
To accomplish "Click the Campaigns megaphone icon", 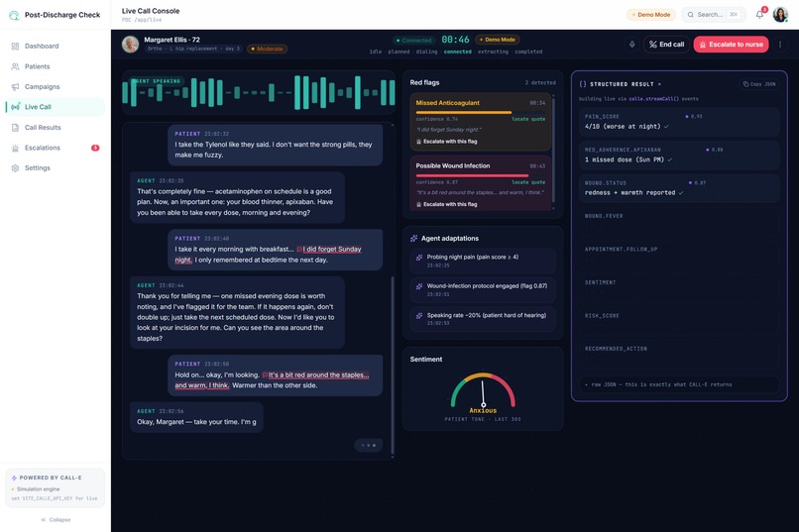I will point(15,87).
